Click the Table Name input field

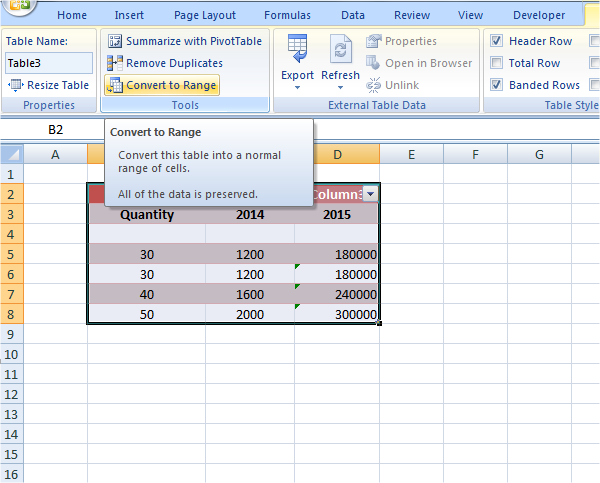(48, 62)
